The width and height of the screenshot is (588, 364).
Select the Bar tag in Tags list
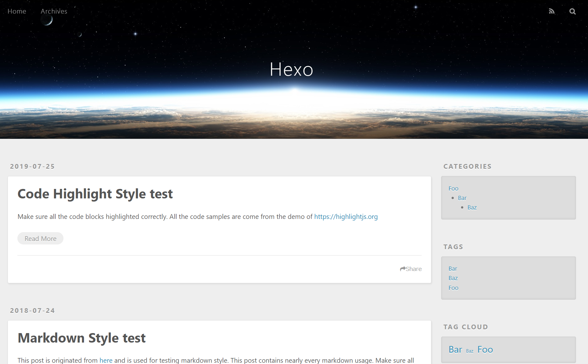[453, 269]
